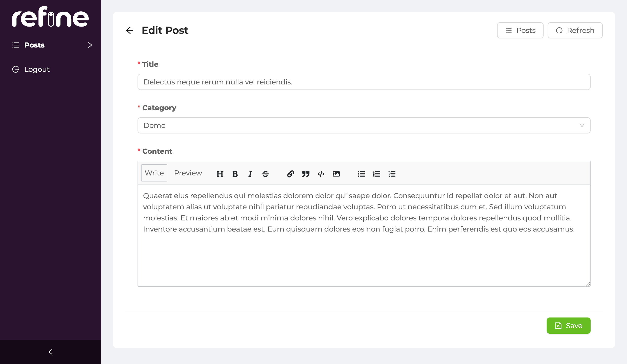Insert a task checklist

[x=392, y=174]
